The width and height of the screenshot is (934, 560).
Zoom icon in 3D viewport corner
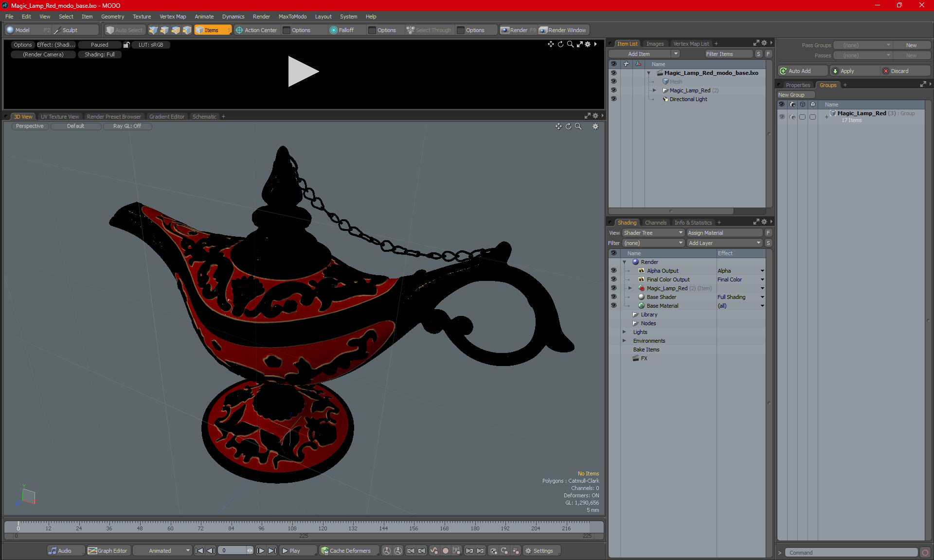pyautogui.click(x=578, y=126)
